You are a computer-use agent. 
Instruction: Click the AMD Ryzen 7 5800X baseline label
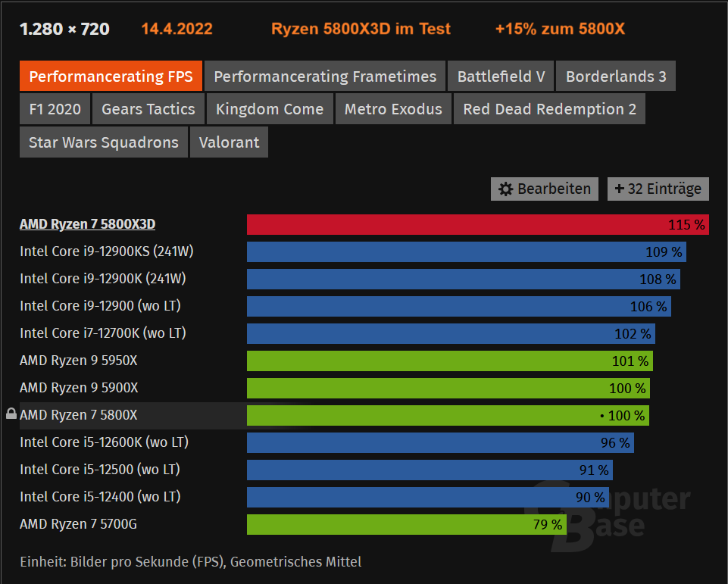click(79, 415)
